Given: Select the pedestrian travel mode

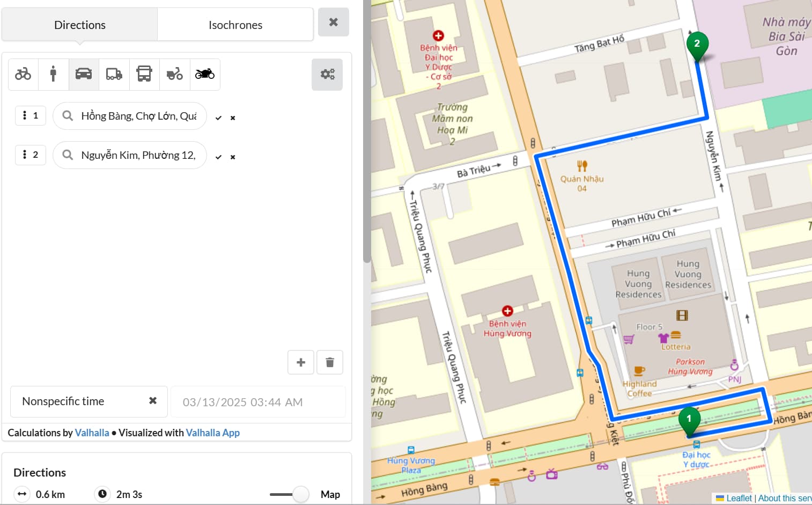Looking at the screenshot, I should coord(53,74).
